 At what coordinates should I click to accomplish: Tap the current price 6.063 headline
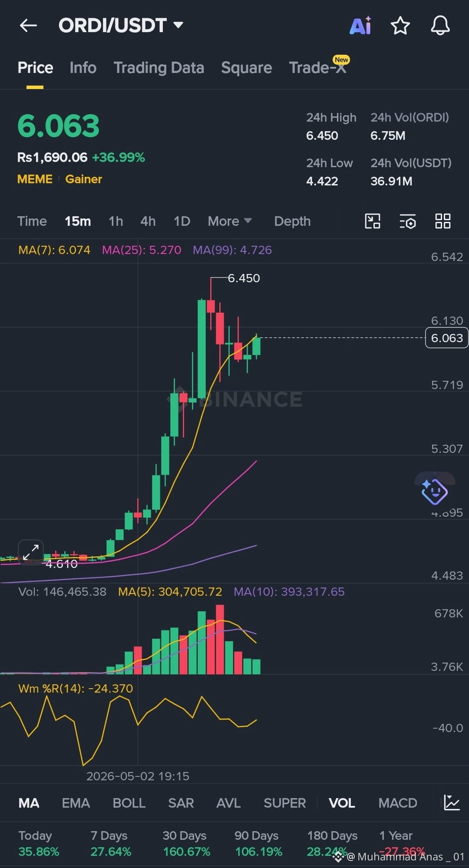[x=58, y=126]
